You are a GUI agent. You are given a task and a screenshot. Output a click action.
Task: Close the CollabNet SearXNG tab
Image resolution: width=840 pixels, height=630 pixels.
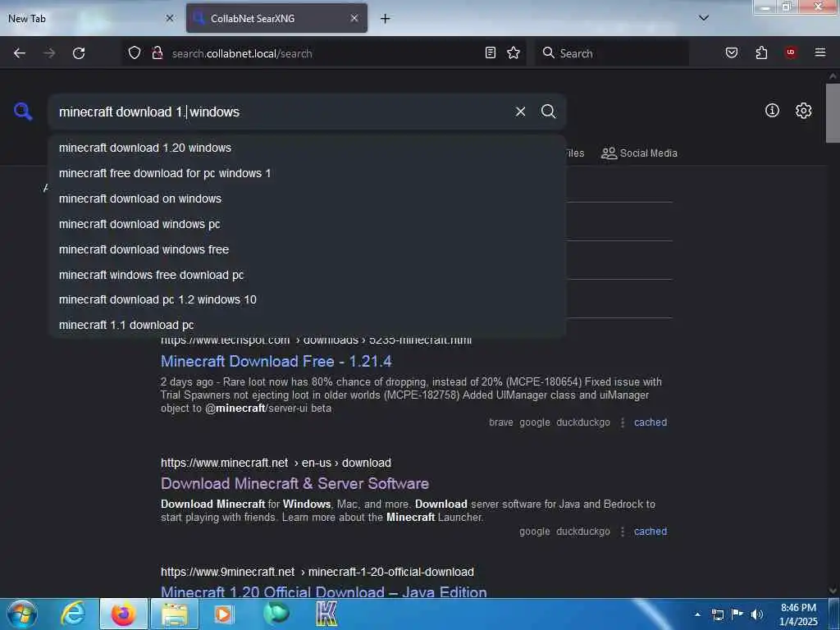[x=354, y=18]
